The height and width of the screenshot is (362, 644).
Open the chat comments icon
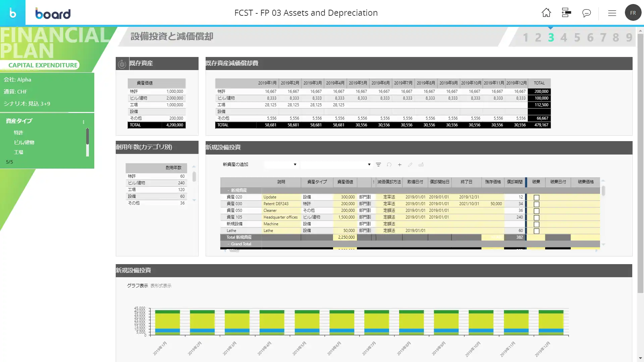click(x=586, y=13)
